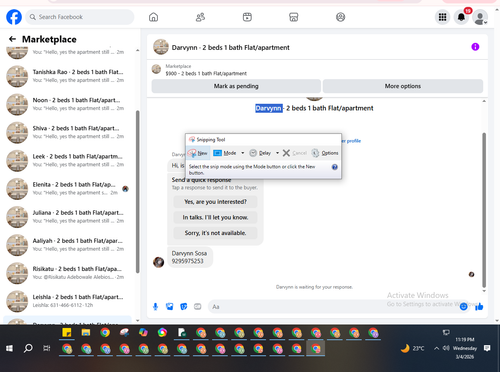Click Cancel in Snipping Tool
500x372 pixels.
tap(295, 153)
